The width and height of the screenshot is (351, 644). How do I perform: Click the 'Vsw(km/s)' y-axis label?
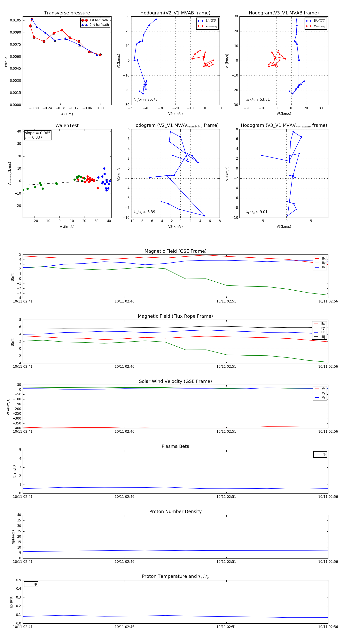click(x=8, y=407)
